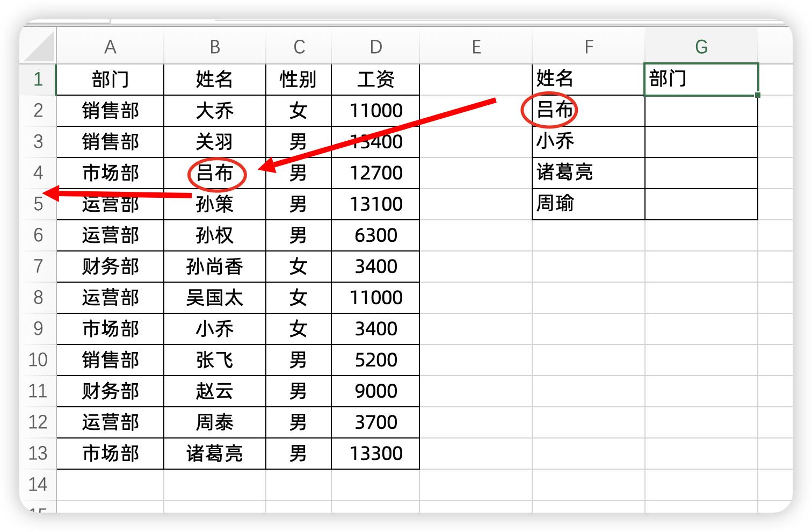Click cell A7 containing 财务部
Image resolution: width=812 pixels, height=532 pixels.
click(110, 267)
